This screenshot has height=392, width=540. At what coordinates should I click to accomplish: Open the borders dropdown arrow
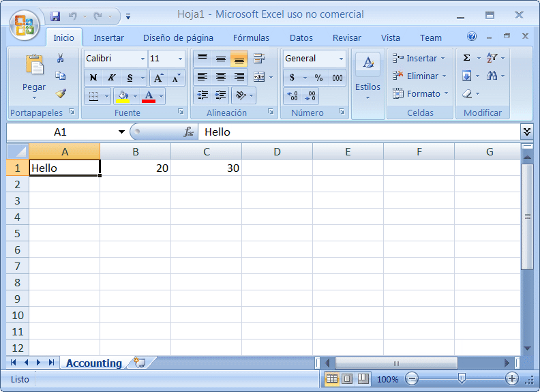click(x=106, y=96)
